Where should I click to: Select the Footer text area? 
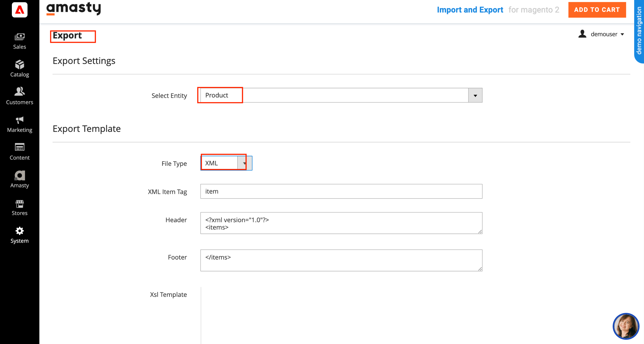[x=341, y=260]
